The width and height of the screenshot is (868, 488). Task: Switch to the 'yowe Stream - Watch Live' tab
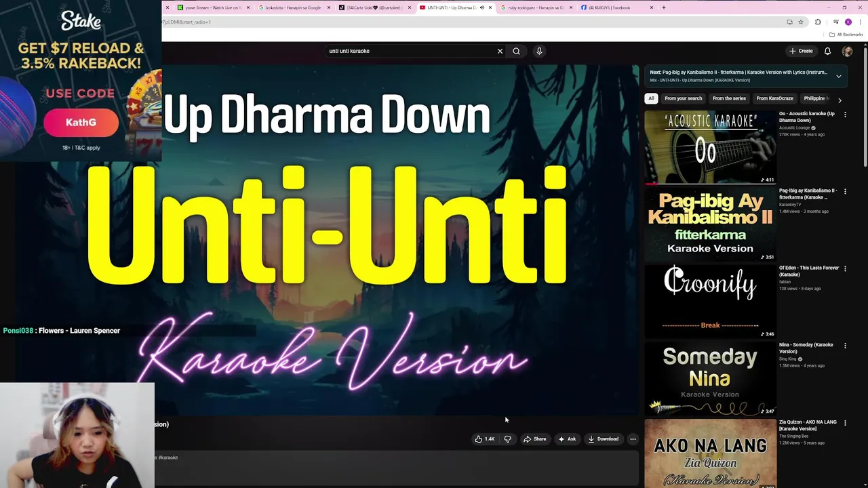pos(214,7)
